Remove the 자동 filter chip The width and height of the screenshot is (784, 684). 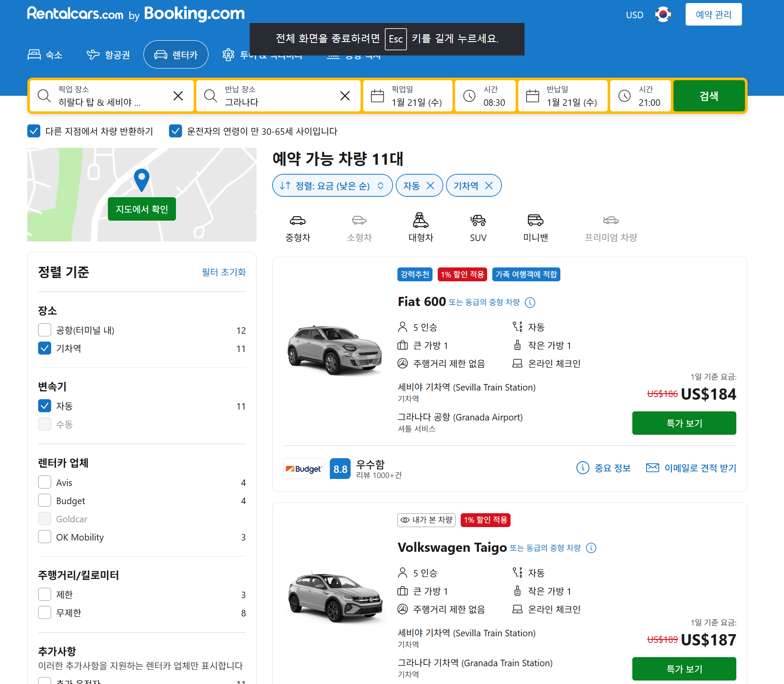(x=430, y=186)
